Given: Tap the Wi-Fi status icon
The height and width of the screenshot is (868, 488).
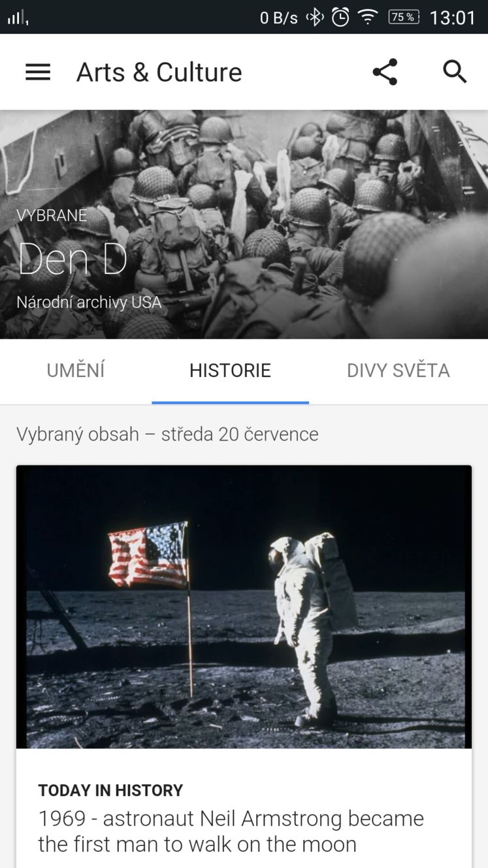Looking at the screenshot, I should click(x=368, y=17).
